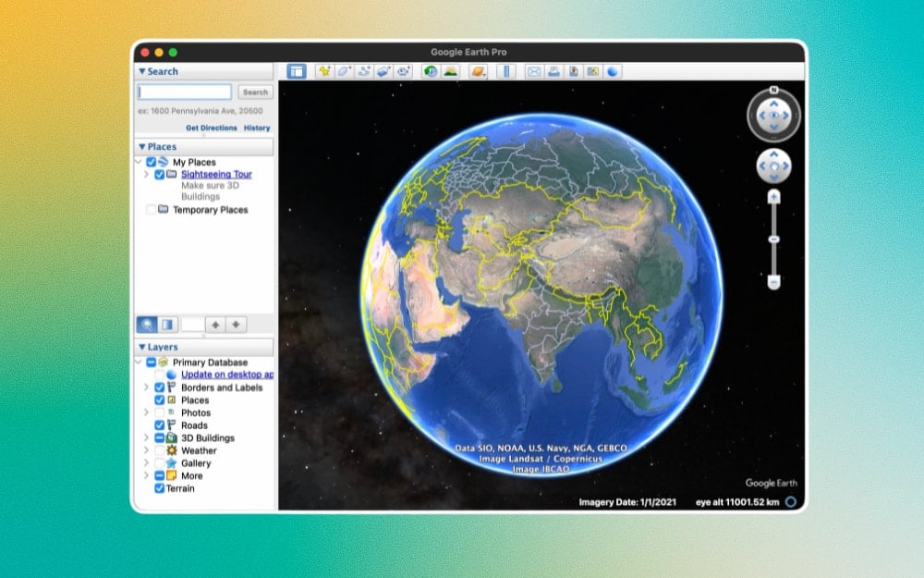Uncheck the Places layer checkbox
Viewport: 924px width, 578px height.
click(160, 400)
